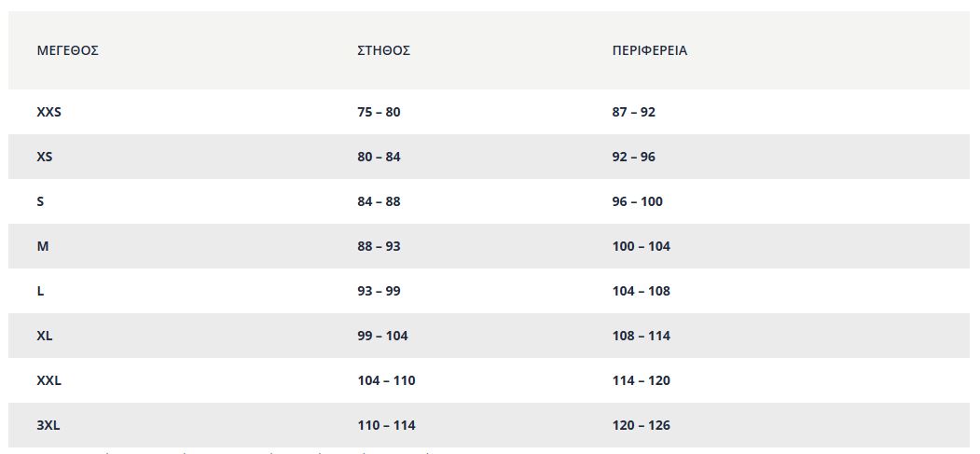Screen dimensions: 980x454
Task: Select the XXL size row label
Action: 48,380
